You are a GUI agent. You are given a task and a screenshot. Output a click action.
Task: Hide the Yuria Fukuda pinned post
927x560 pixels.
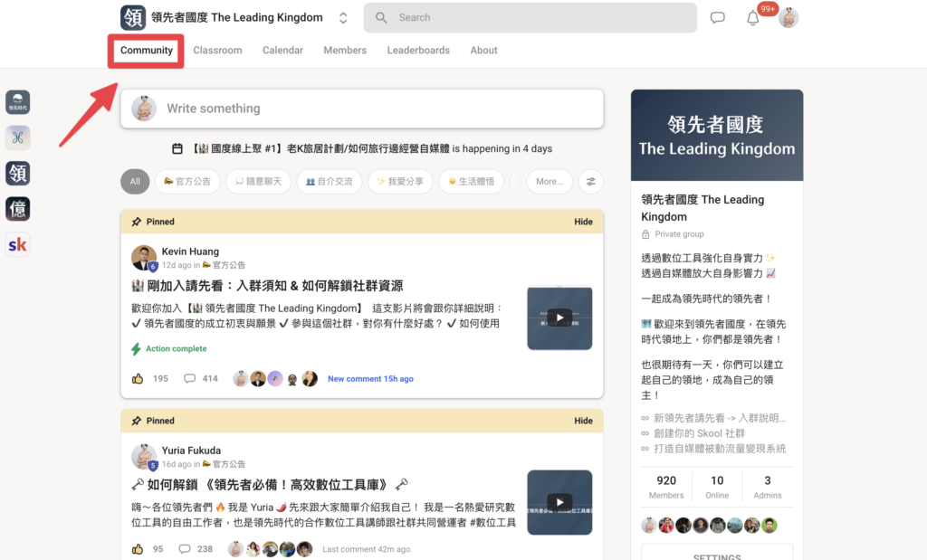tap(583, 421)
